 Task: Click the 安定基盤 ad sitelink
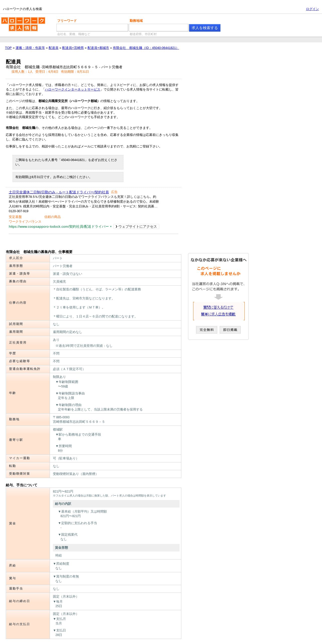point(15,217)
